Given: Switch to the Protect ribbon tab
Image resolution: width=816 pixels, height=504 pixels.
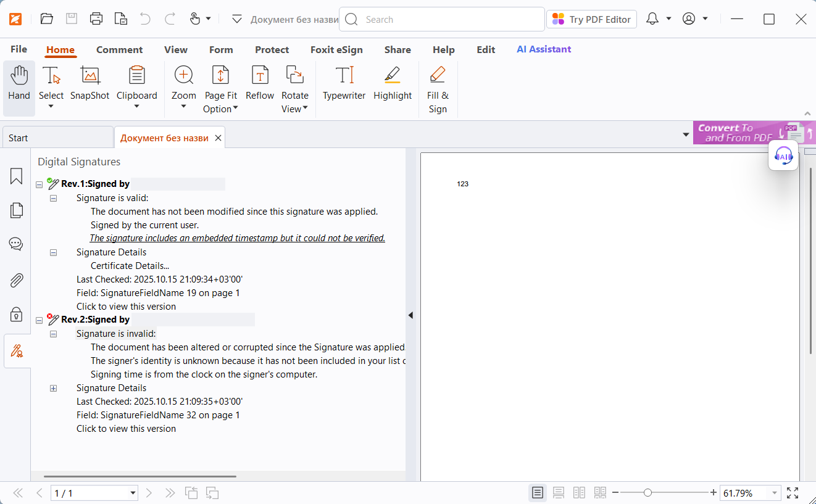Looking at the screenshot, I should point(272,50).
